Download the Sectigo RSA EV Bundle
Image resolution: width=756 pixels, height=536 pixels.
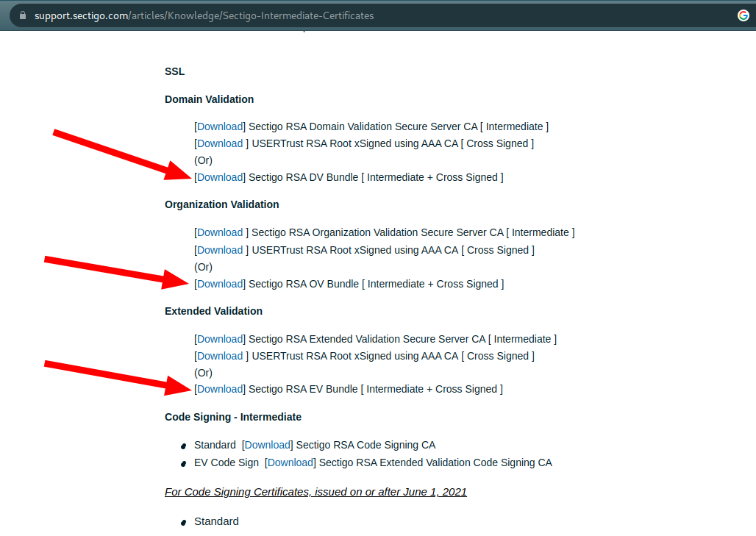point(219,388)
